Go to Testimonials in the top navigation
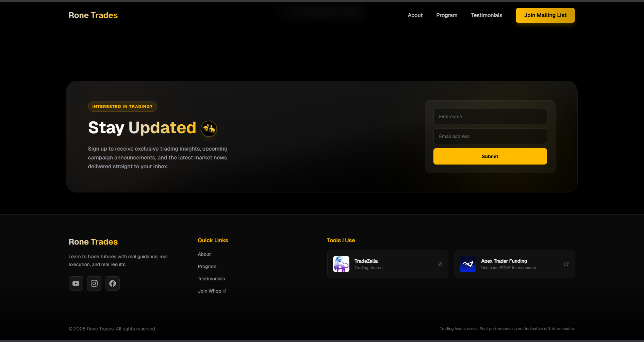644x342 pixels. [486, 15]
